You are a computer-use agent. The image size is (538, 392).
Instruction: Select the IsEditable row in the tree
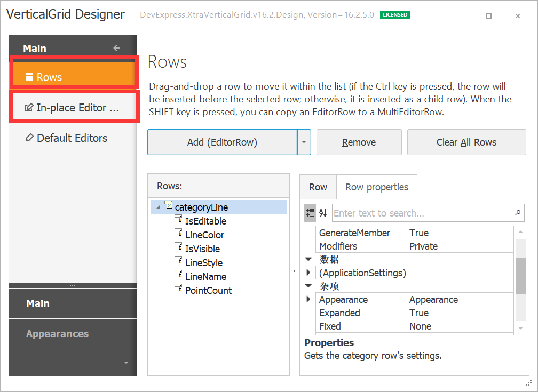(205, 221)
